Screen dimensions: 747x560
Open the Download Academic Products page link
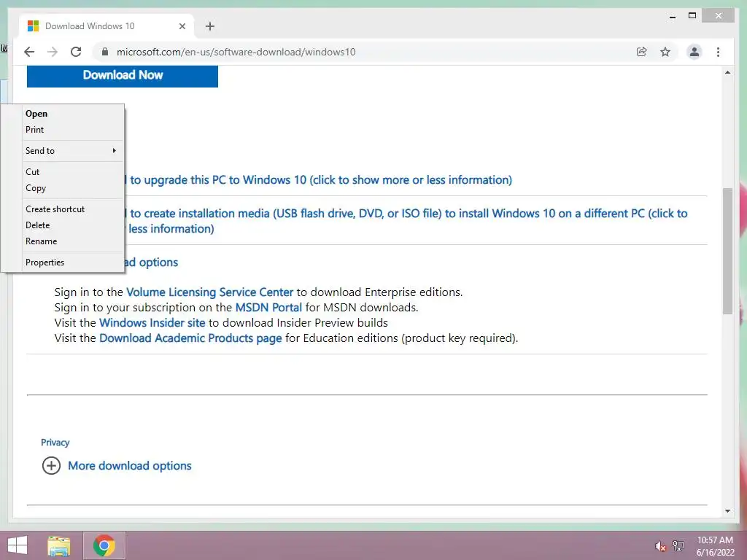[190, 338]
